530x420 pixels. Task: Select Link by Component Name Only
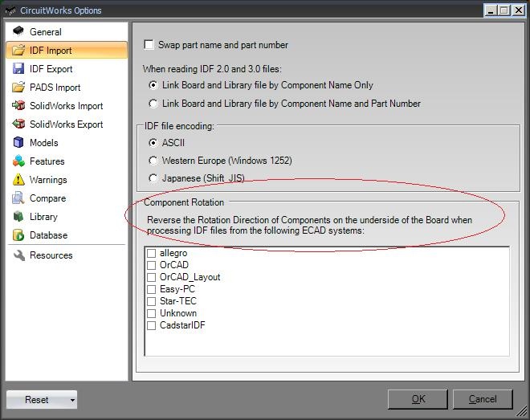point(153,85)
